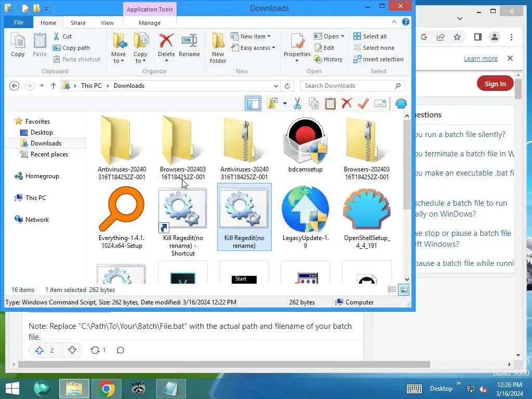Select the LegacyUpdate-1.9 file
The height and width of the screenshot is (399, 532).
305,217
